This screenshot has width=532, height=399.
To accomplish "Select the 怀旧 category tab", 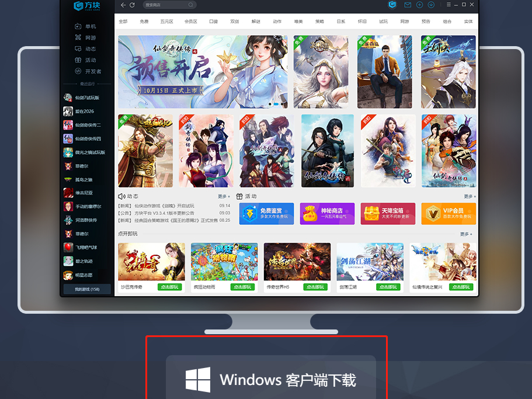I will coord(362,22).
